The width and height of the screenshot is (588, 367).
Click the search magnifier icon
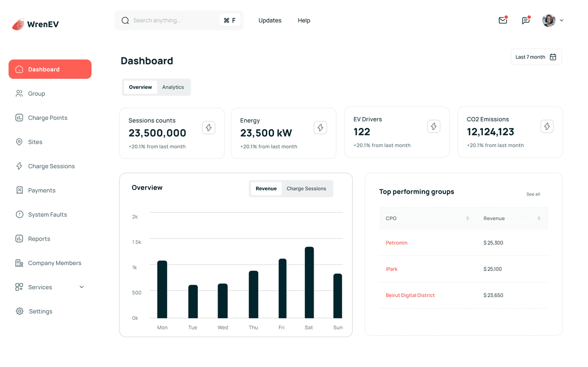125,20
